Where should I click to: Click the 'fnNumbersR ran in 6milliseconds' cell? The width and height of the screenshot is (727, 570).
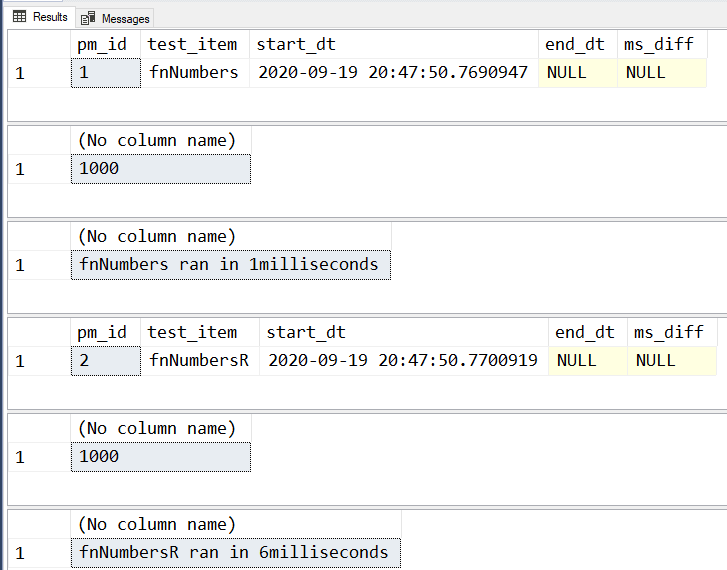point(234,552)
